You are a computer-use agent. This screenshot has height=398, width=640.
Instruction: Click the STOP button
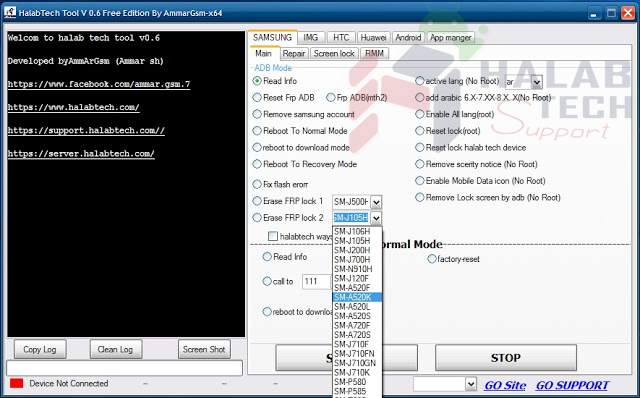[x=506, y=358]
